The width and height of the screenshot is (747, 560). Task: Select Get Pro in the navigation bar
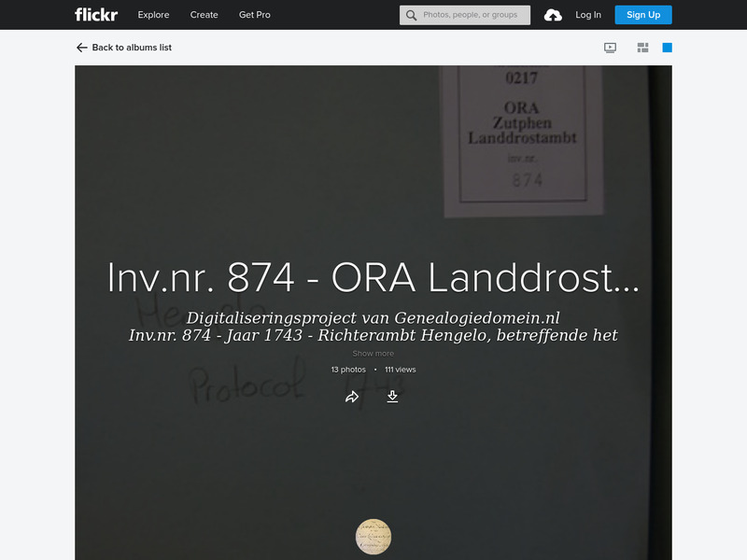[x=255, y=15]
